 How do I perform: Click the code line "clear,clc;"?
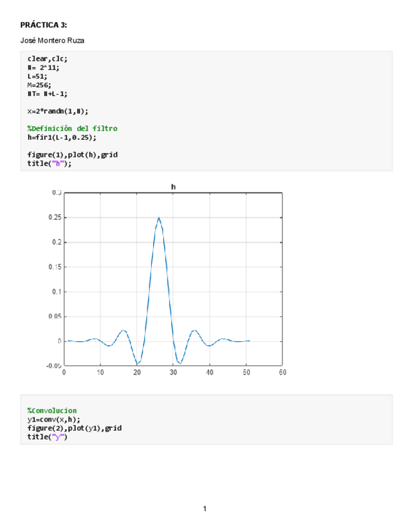[48, 59]
